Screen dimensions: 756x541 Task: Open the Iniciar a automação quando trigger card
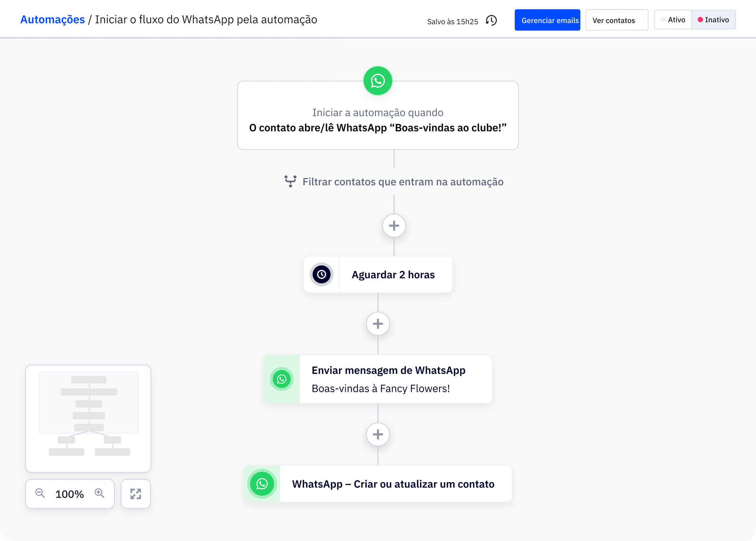(378, 120)
